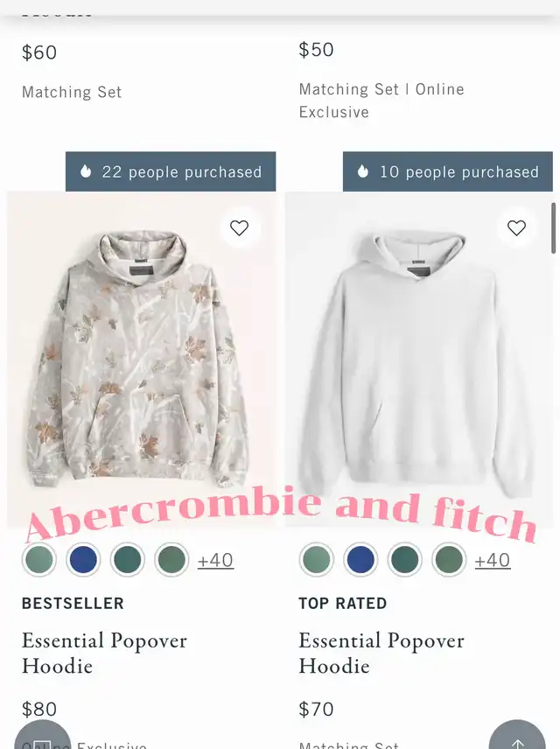This screenshot has width=560, height=749.
Task: Select fourth green swatch under camo hoodie
Action: [x=171, y=559]
